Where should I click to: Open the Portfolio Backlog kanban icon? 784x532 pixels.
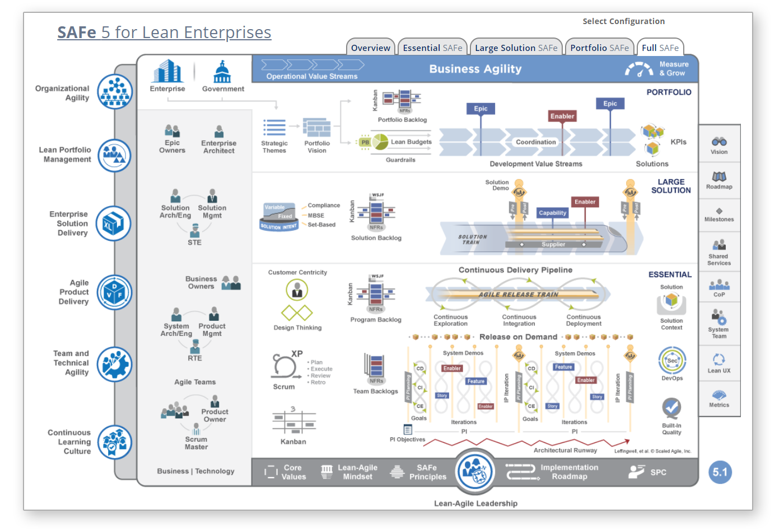click(x=402, y=100)
